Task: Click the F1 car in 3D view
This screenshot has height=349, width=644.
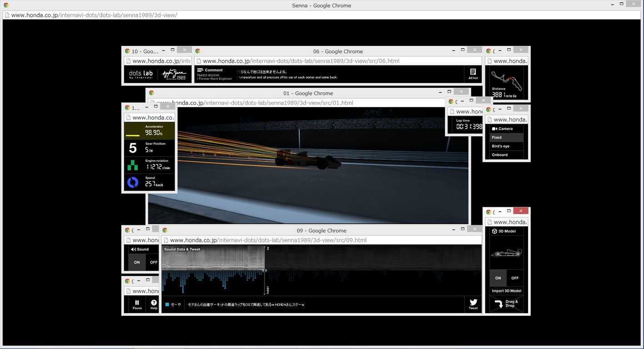Action: click(308, 159)
